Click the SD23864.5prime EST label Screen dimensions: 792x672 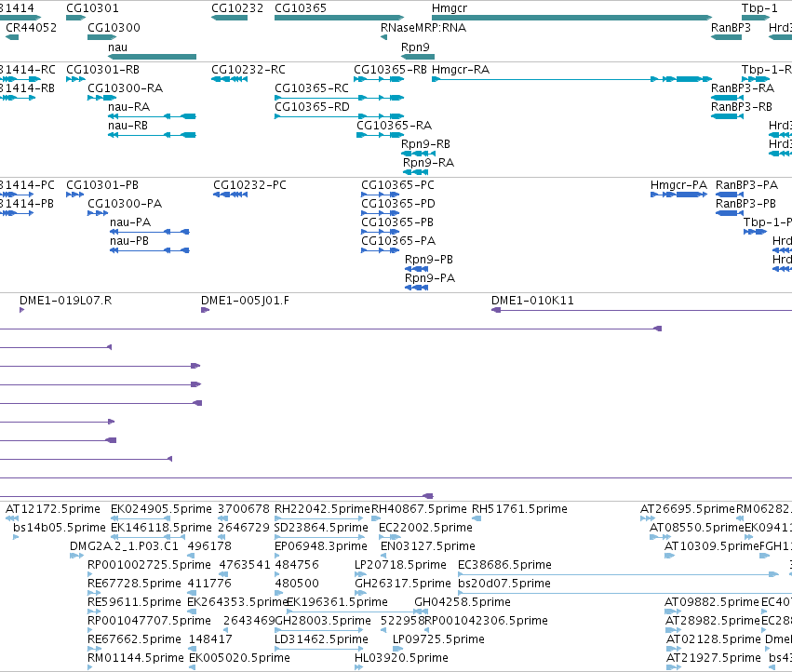click(x=321, y=528)
